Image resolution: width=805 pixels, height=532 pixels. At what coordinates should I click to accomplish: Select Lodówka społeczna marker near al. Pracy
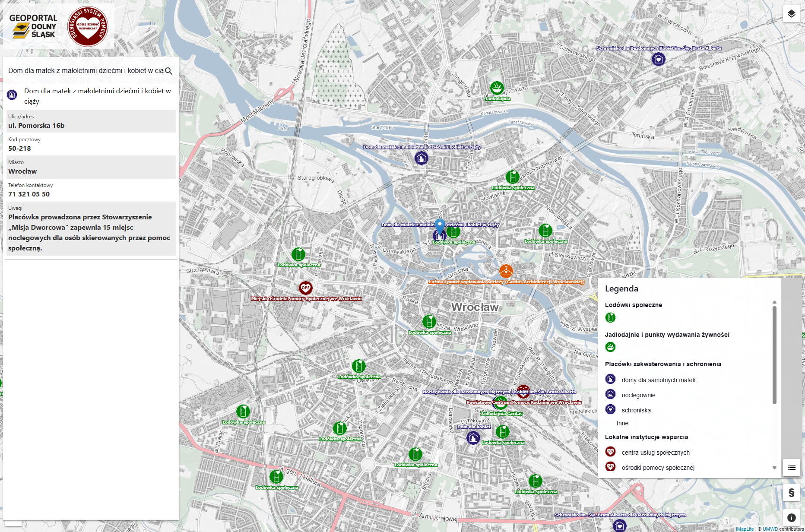pyautogui.click(x=243, y=412)
